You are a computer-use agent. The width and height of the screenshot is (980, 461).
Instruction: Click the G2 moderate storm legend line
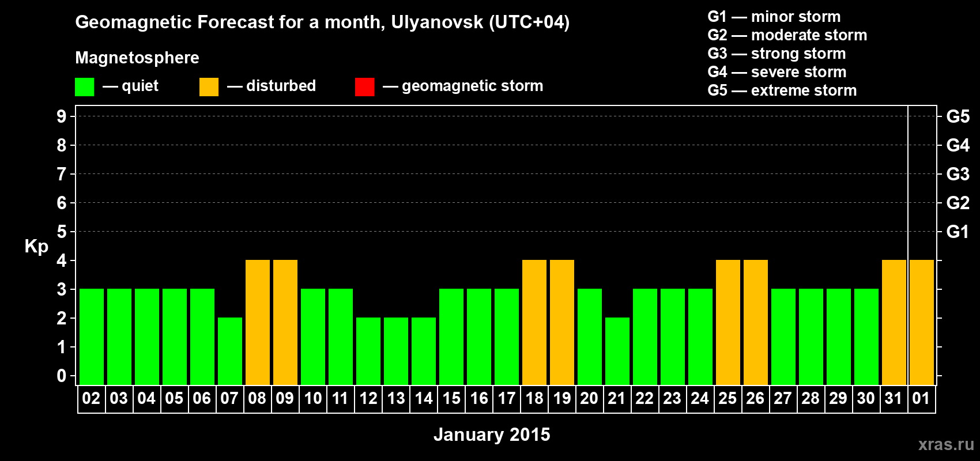click(787, 35)
